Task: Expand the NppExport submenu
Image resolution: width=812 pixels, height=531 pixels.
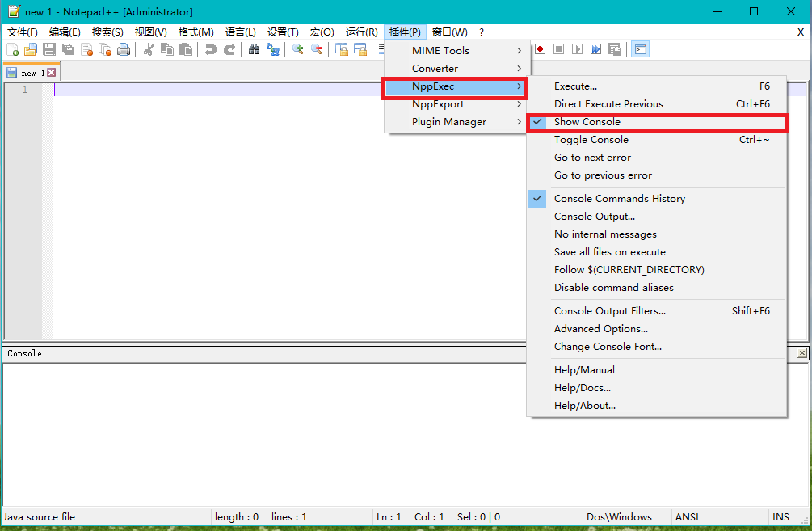Action: point(456,104)
